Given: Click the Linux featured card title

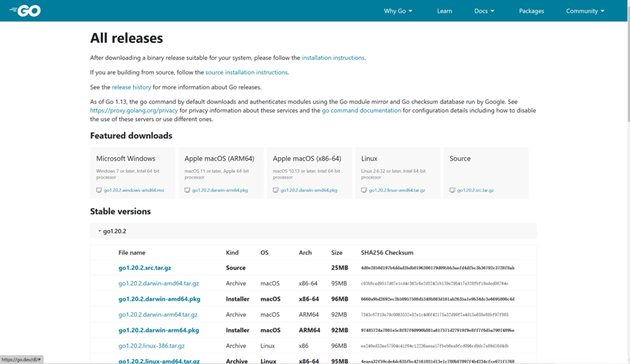Looking at the screenshot, I should 369,159.
